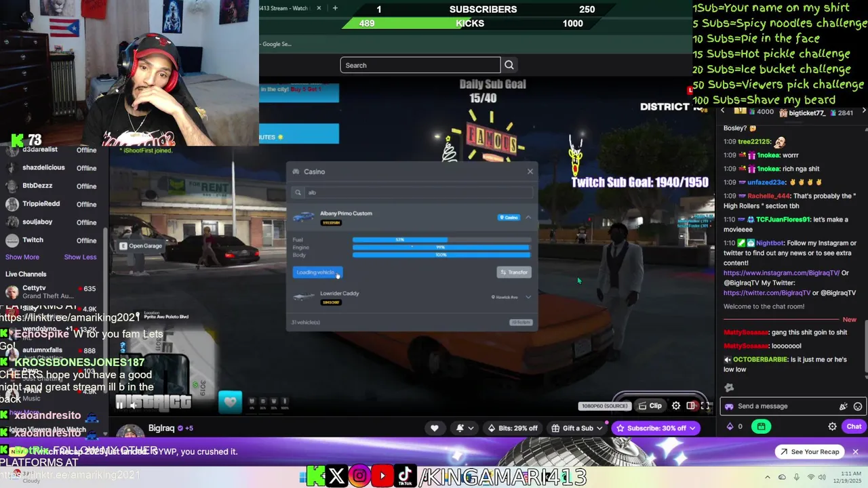The image size is (868, 488).
Task: Open the instagram.com/BigIraqTV link
Action: pos(781,272)
